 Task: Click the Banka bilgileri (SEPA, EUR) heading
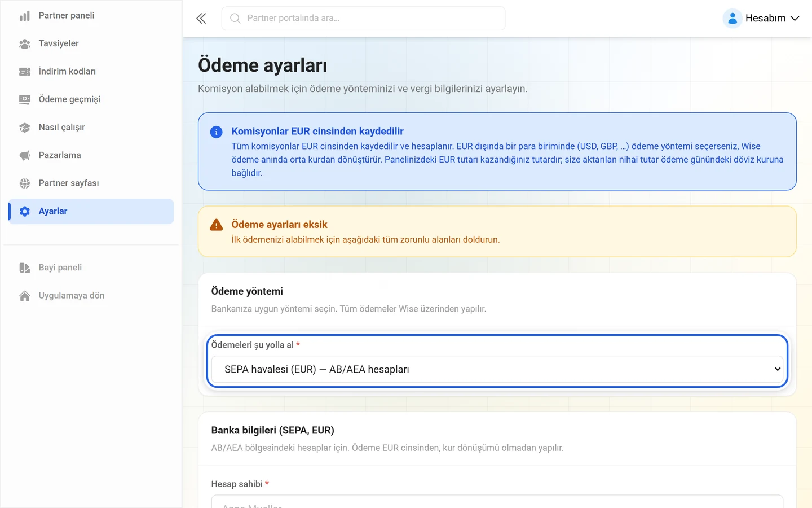pos(273,431)
